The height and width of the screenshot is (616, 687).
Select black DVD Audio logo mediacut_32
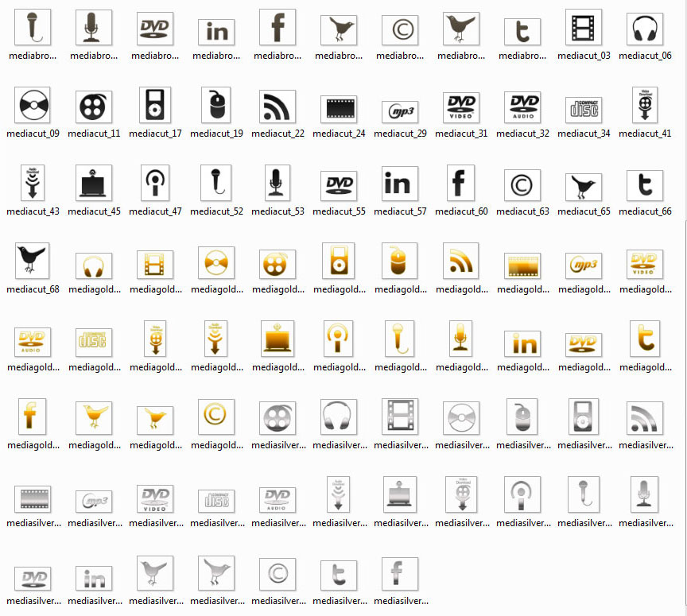click(522, 107)
